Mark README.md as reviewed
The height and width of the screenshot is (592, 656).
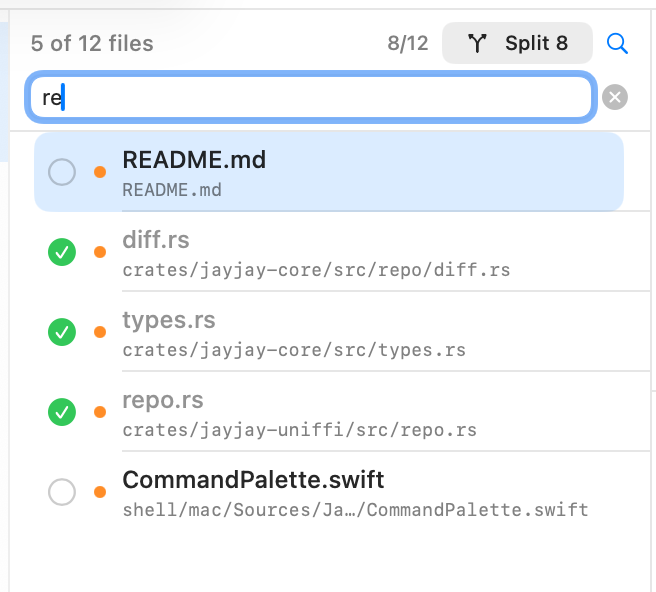(x=62, y=172)
